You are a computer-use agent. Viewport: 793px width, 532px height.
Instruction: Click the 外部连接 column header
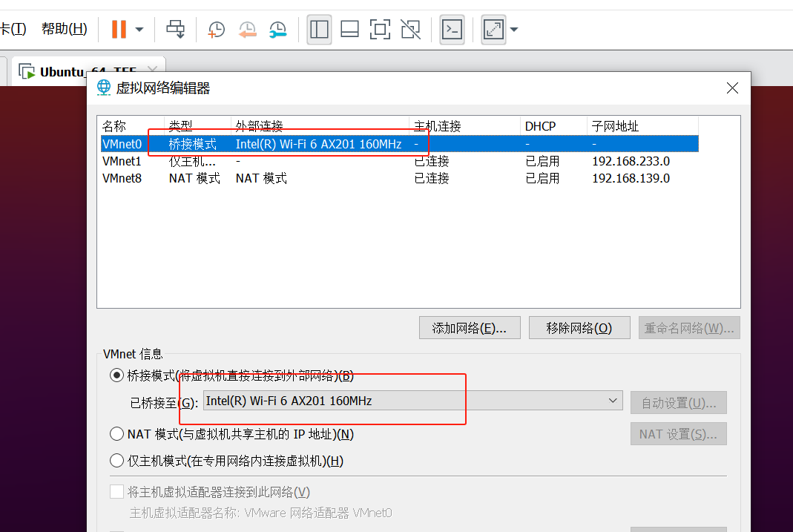coord(320,125)
